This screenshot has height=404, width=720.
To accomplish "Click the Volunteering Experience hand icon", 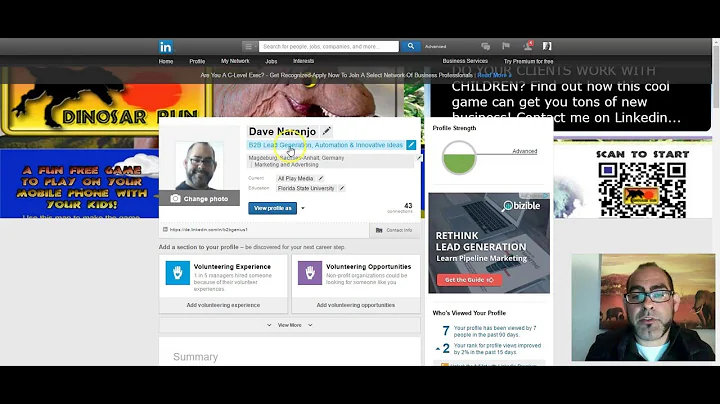I will (178, 273).
